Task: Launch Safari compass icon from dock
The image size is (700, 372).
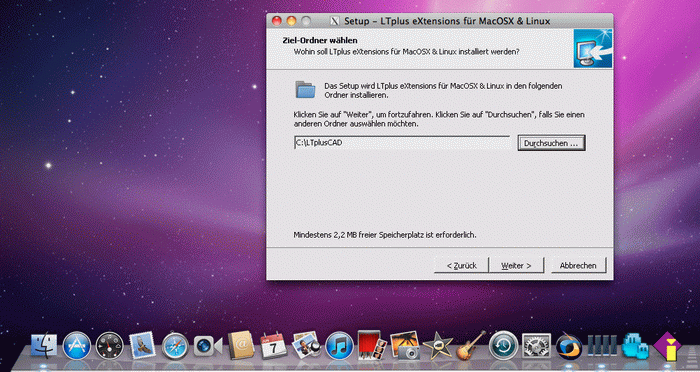Action: coord(175,346)
